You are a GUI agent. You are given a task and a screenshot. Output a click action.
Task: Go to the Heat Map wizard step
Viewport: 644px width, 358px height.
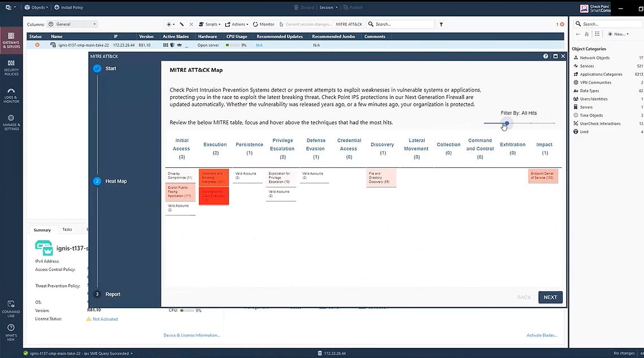(110, 181)
